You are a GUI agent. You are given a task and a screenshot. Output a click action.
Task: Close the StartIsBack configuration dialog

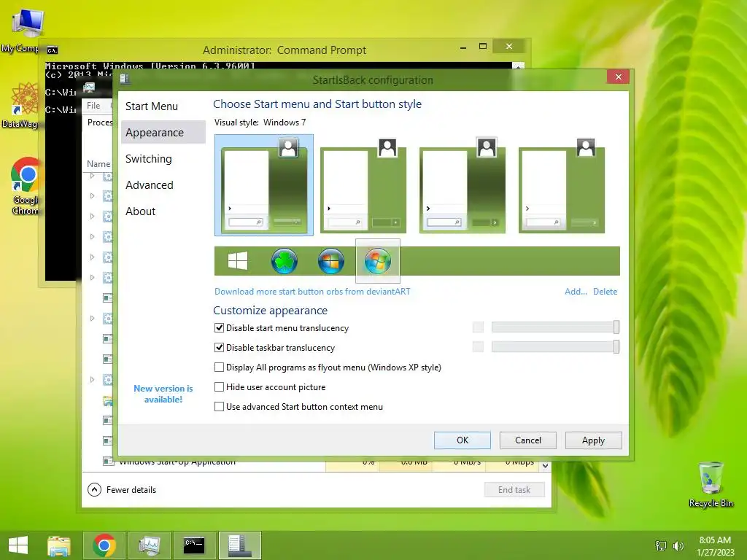(x=619, y=77)
